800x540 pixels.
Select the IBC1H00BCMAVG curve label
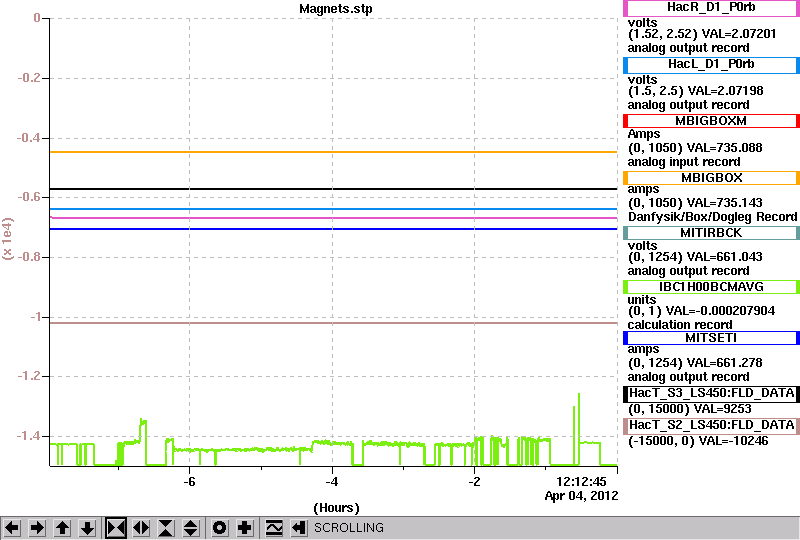point(711,287)
